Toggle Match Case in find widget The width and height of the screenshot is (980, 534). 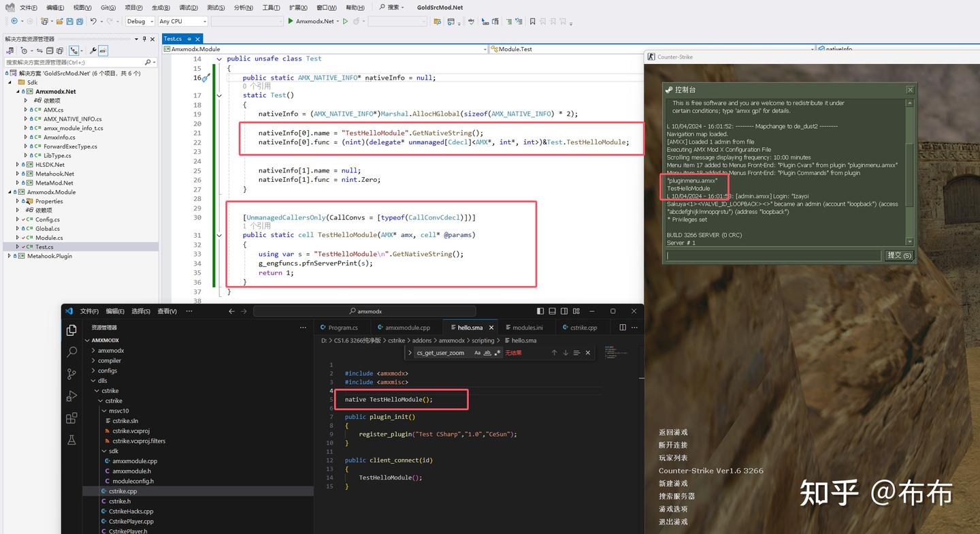click(x=477, y=353)
